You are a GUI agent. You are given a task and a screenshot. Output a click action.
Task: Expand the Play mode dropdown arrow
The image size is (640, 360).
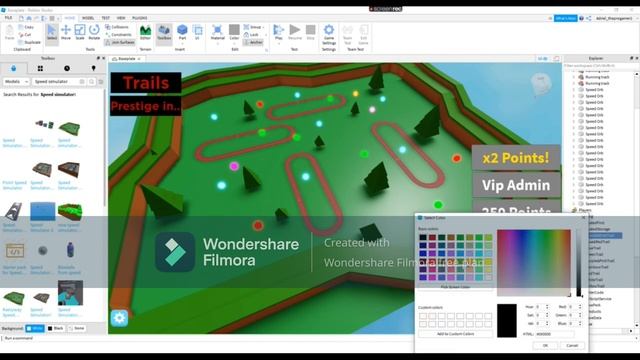279,43
